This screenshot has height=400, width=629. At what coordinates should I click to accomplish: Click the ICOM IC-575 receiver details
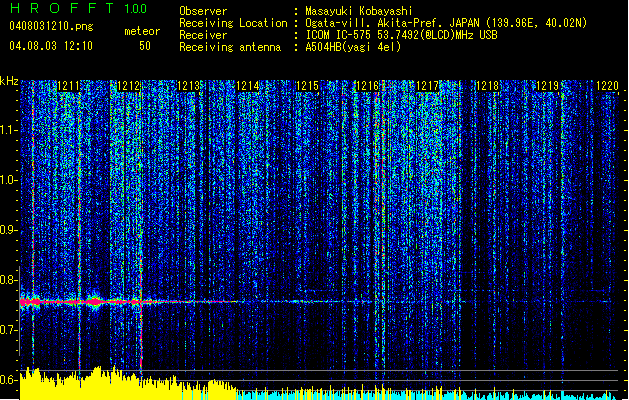(x=401, y=35)
